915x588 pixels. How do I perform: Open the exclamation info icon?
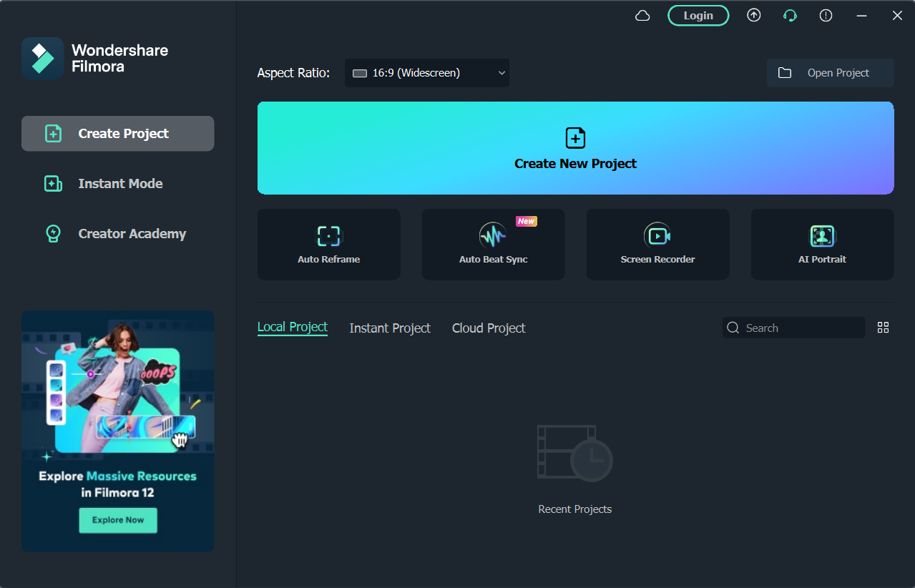pos(826,15)
